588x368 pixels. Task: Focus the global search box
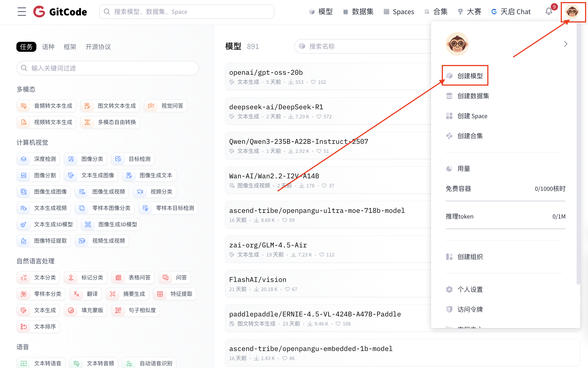[187, 12]
